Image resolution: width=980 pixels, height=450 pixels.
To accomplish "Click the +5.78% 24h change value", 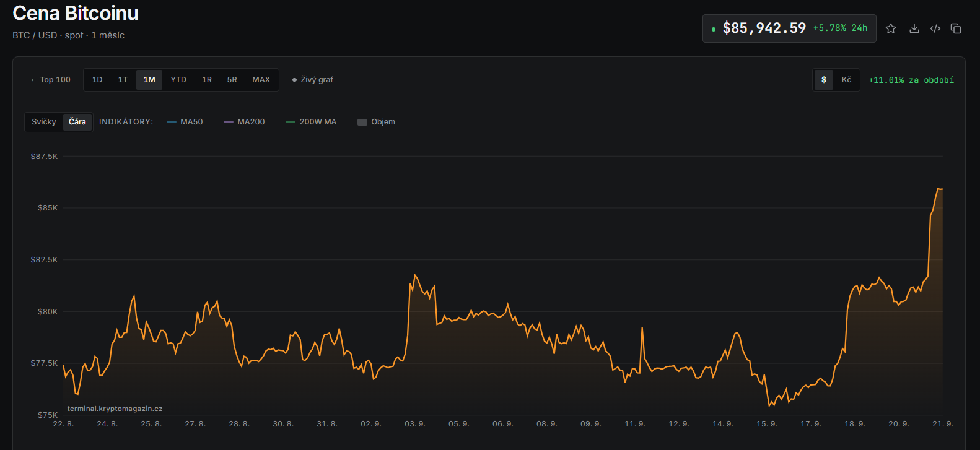I will tap(840, 28).
